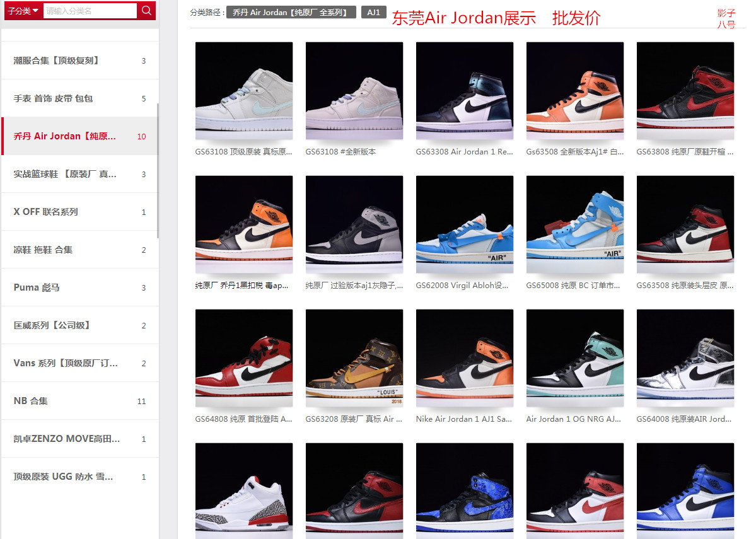Click the GS63108 顶级原装 真标原 title
756x539 pixels.
pyautogui.click(x=243, y=152)
